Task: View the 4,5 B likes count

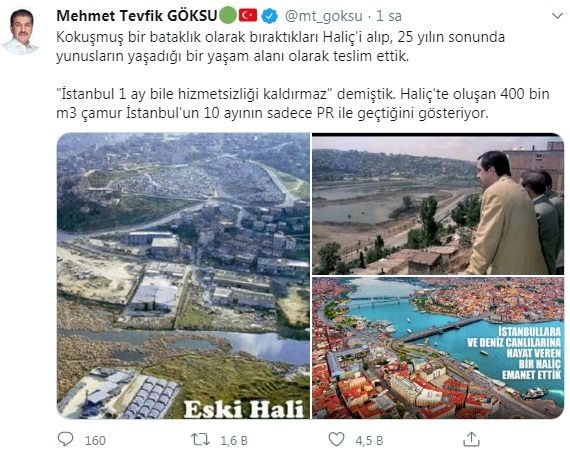Action: (x=369, y=440)
